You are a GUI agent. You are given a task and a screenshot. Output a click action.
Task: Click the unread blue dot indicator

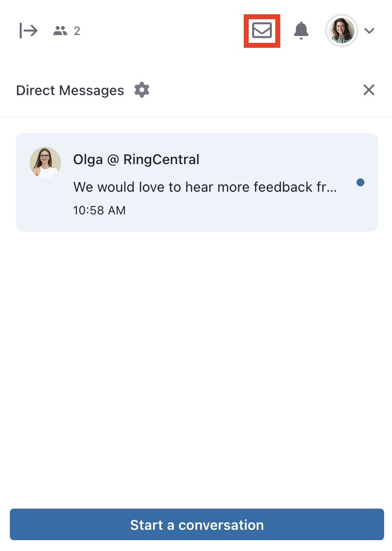click(x=360, y=182)
